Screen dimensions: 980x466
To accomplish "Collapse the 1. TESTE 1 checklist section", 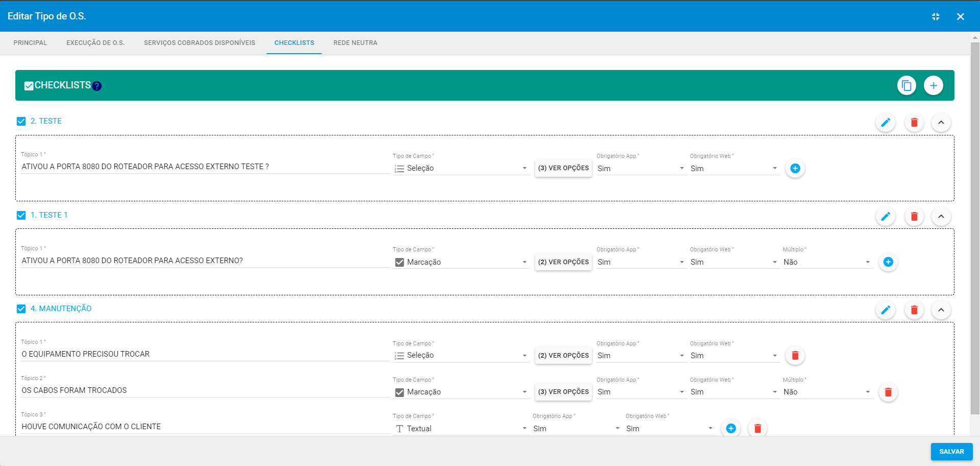I will click(941, 216).
